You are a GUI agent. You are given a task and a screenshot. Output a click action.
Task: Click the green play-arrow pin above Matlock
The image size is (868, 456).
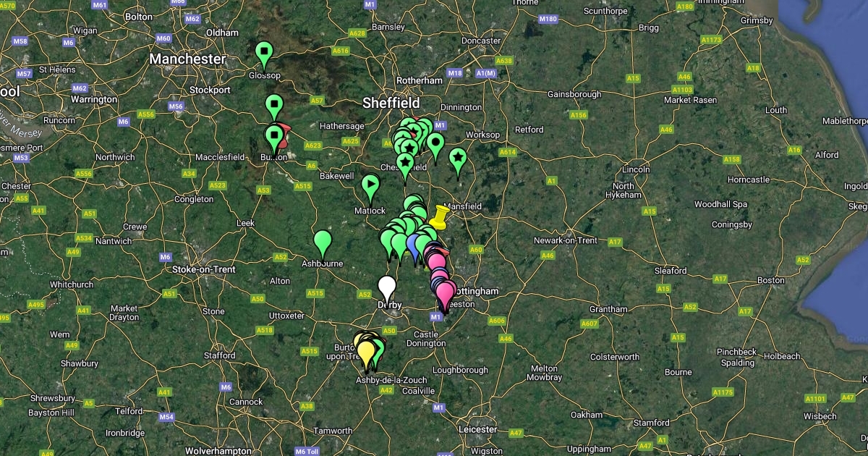click(x=370, y=186)
